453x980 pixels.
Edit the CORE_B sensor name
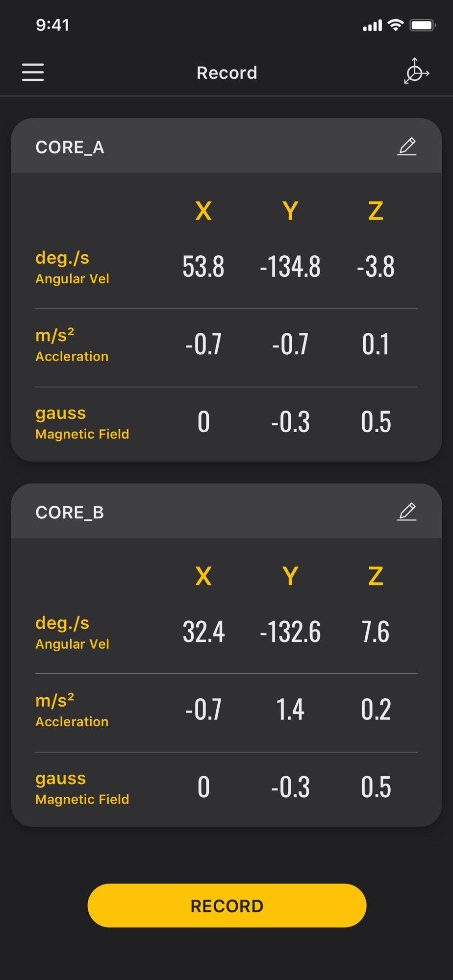[x=407, y=512]
